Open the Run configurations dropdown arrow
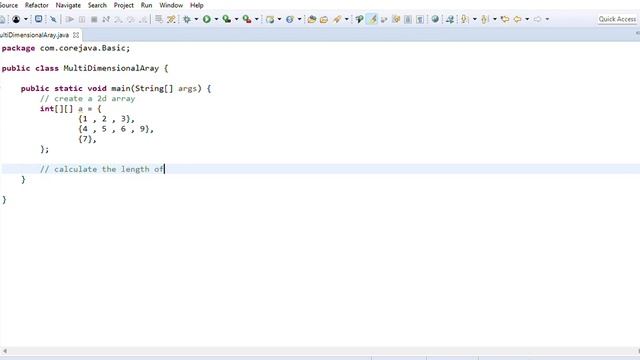 coord(216,19)
